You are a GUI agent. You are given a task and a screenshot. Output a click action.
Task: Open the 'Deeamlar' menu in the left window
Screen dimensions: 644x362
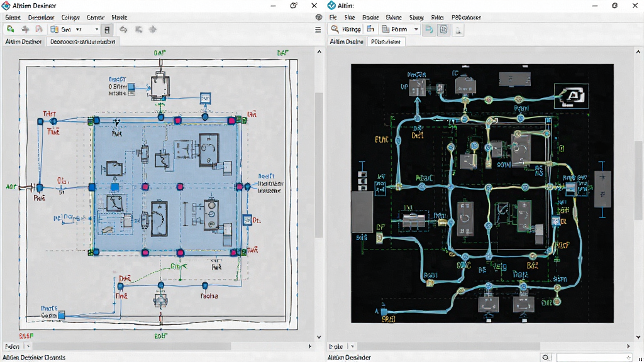point(41,18)
